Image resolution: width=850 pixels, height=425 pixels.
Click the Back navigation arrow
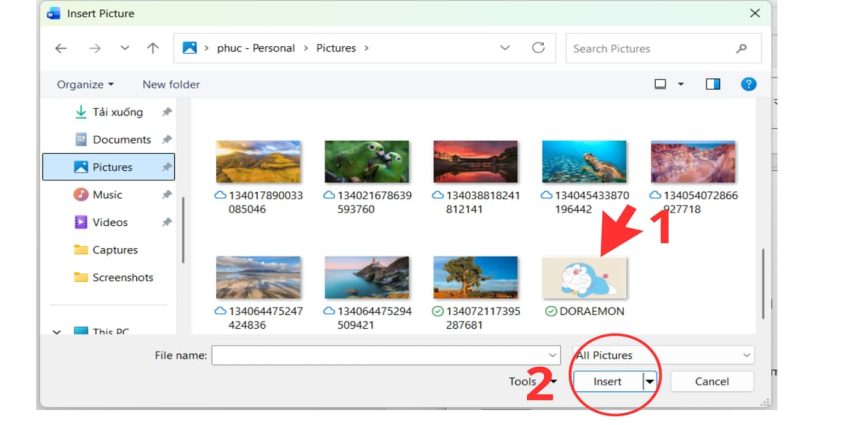[x=61, y=48]
